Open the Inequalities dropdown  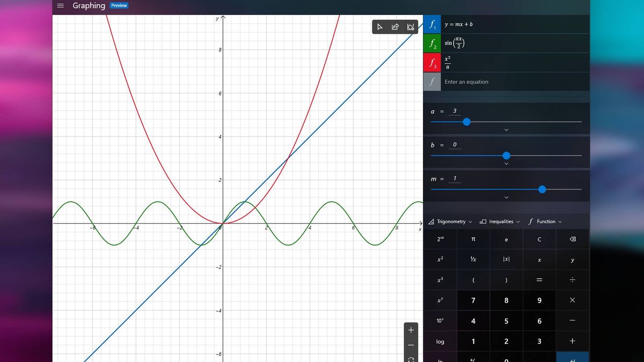[500, 221]
